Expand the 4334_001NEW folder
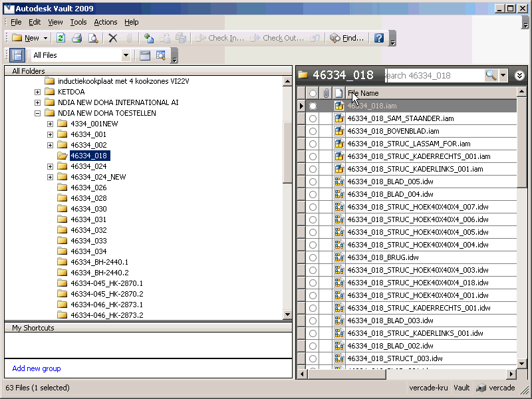The image size is (532, 399). pyautogui.click(x=51, y=124)
